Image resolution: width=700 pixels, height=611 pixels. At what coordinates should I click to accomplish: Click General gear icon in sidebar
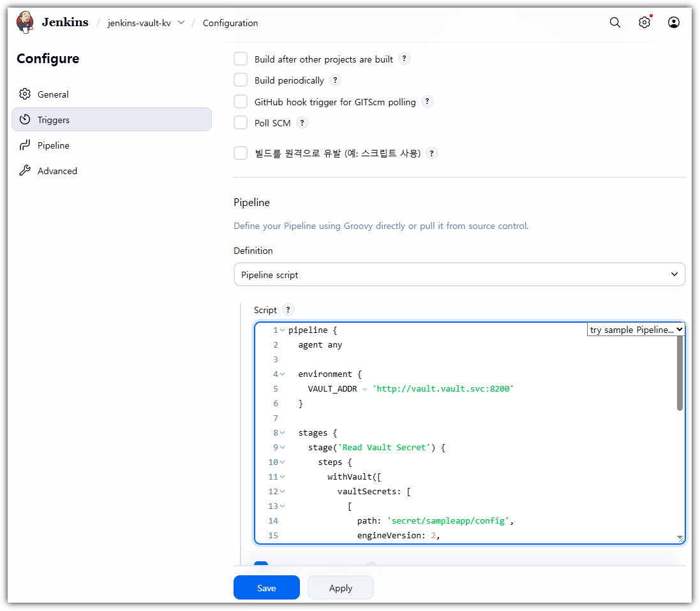pyautogui.click(x=25, y=94)
